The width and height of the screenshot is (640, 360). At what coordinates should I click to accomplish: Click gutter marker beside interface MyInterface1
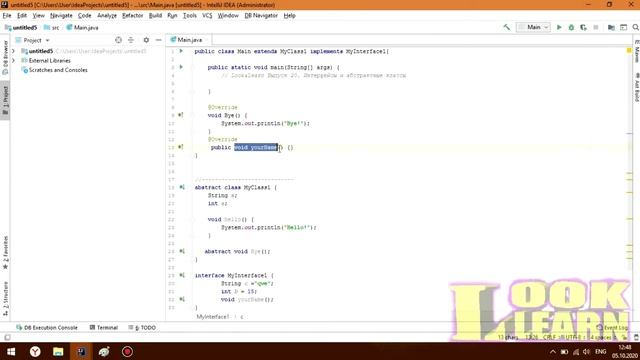pos(182,276)
